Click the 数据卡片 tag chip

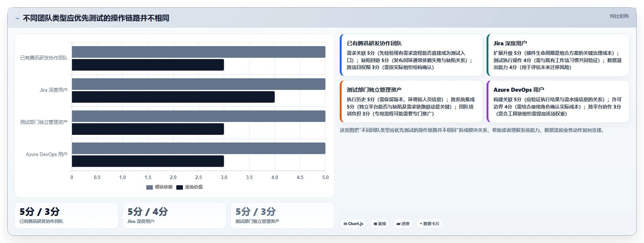pyautogui.click(x=429, y=224)
